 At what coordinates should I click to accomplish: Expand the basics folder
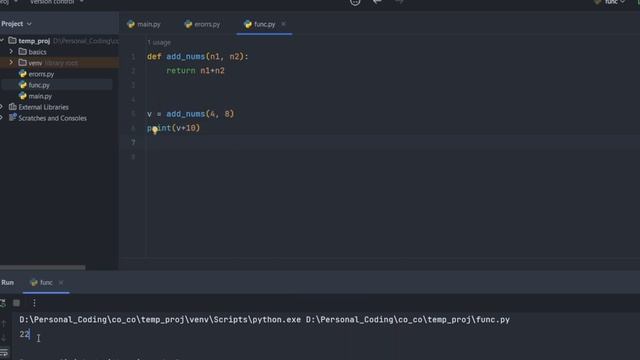[11, 51]
